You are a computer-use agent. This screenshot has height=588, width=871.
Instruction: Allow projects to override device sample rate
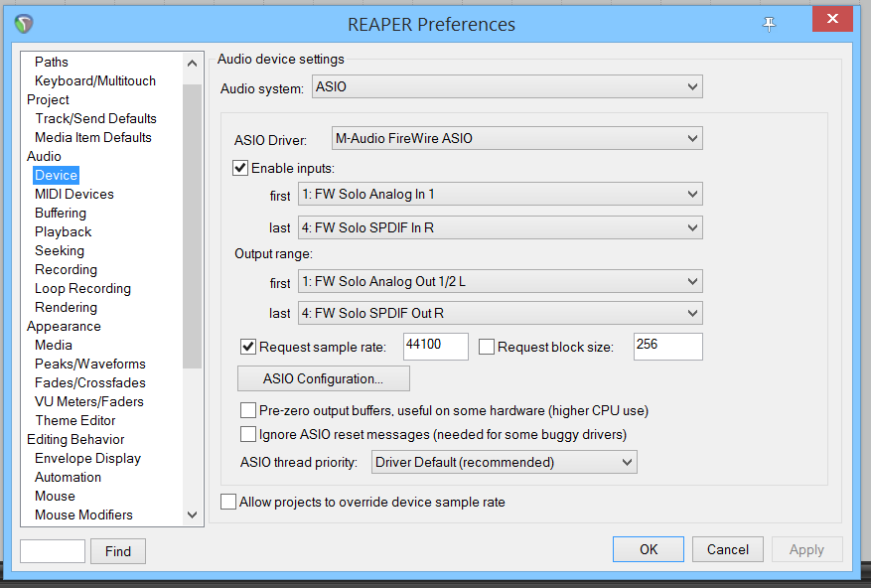228,502
